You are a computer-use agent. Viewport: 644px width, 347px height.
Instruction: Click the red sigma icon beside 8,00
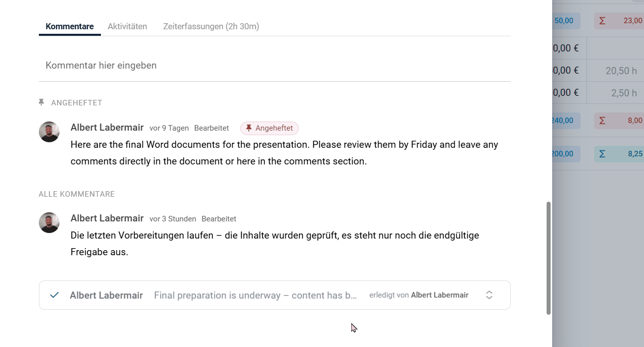(x=602, y=121)
